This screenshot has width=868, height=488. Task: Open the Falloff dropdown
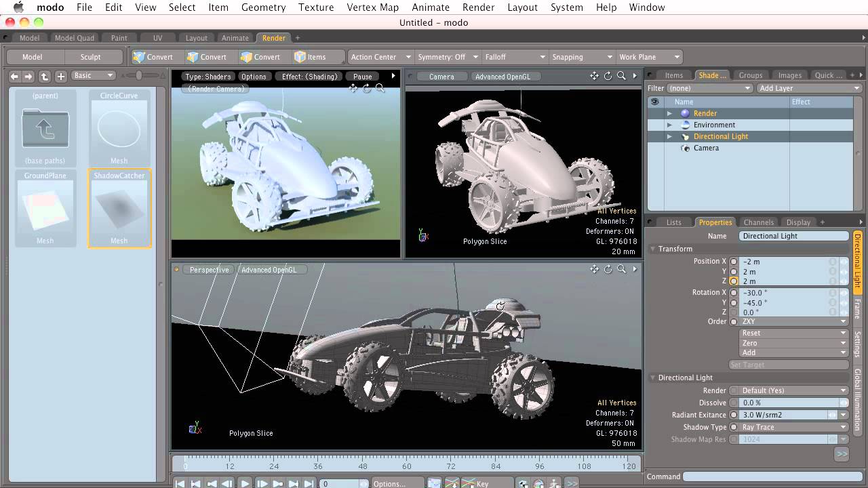515,57
